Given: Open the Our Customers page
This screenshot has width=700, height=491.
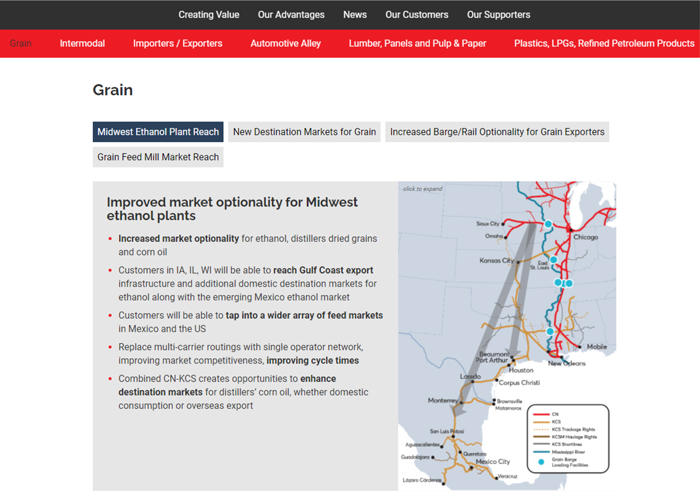Looking at the screenshot, I should [417, 15].
